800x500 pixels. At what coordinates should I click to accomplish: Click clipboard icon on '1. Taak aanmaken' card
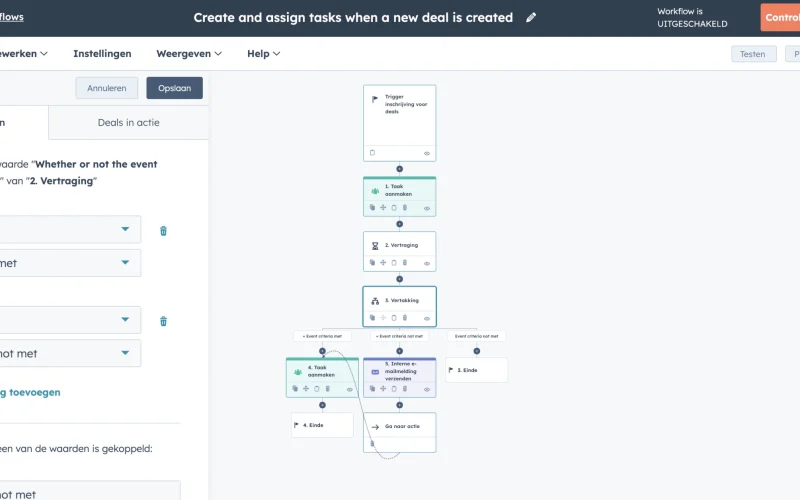coord(394,208)
